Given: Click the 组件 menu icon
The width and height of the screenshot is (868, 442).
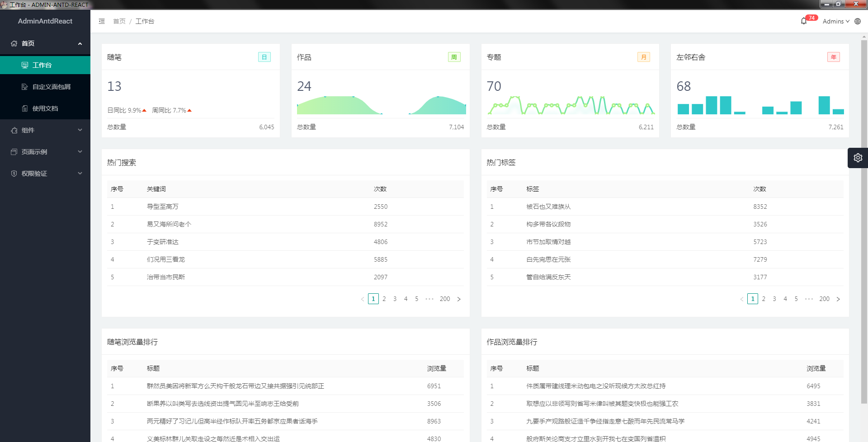Looking at the screenshot, I should point(14,130).
